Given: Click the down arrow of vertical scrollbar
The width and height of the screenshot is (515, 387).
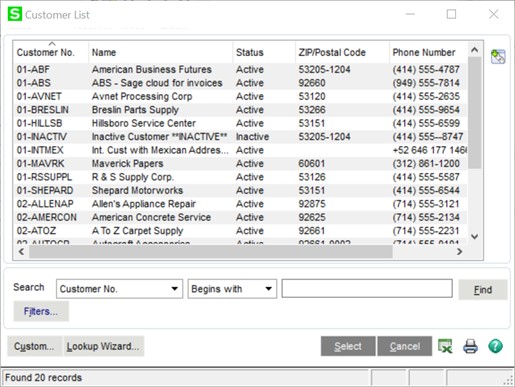Looking at the screenshot, I should point(475,237).
